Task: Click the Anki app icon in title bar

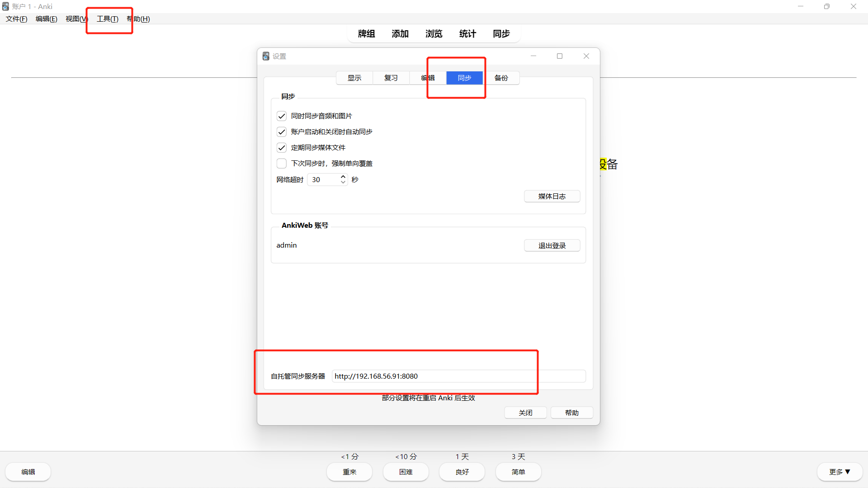Action: point(5,6)
